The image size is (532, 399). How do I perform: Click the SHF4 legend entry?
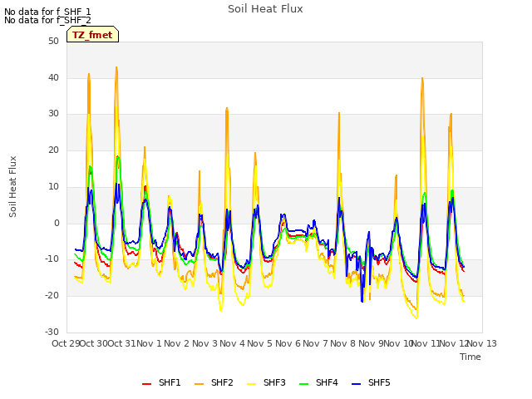318,382
